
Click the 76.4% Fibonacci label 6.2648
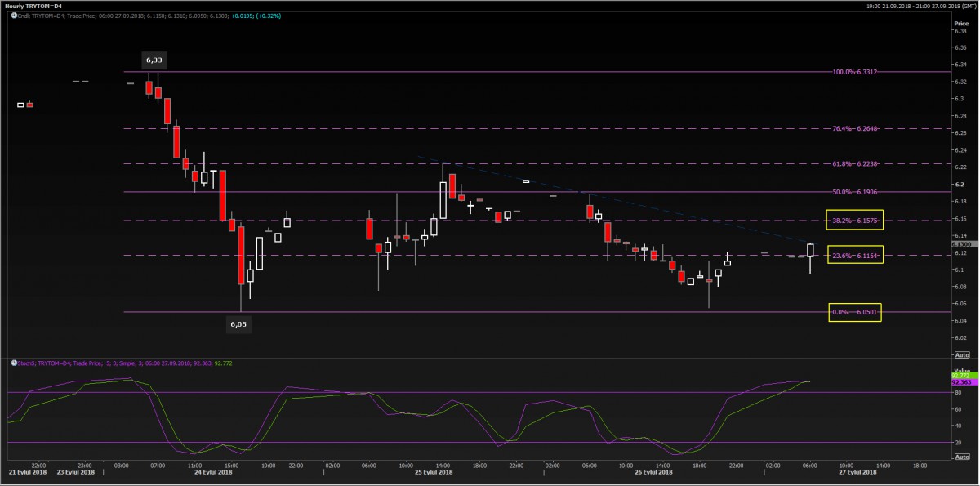click(854, 128)
